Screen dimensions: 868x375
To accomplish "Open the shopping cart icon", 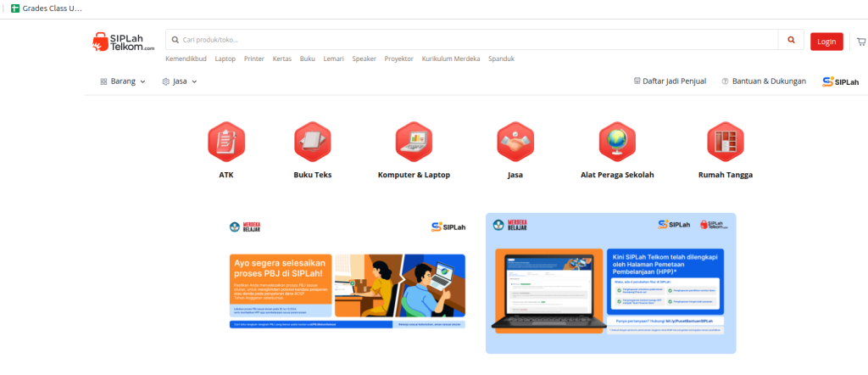I will [861, 42].
